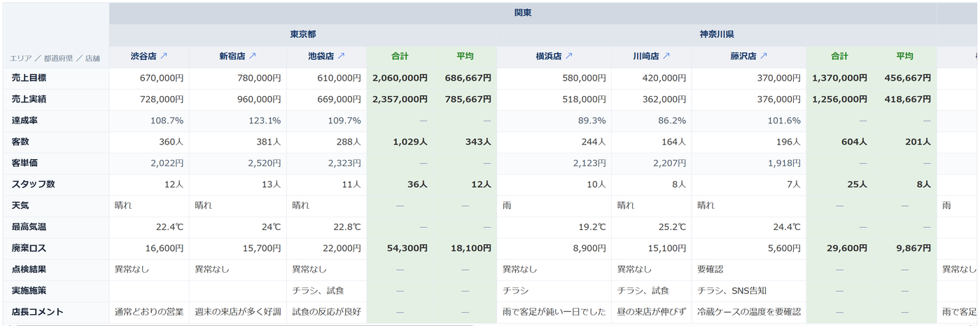The image size is (980, 326).
Task: Click the 418,667円 Kanagawa average cell
Action: [x=904, y=100]
